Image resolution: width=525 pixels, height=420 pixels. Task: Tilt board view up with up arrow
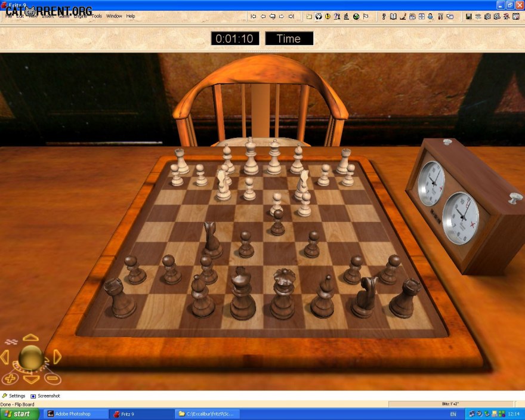point(31,338)
